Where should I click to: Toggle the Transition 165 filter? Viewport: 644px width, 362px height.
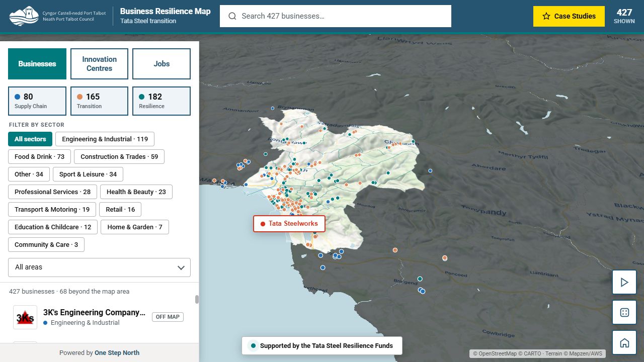pos(99,101)
